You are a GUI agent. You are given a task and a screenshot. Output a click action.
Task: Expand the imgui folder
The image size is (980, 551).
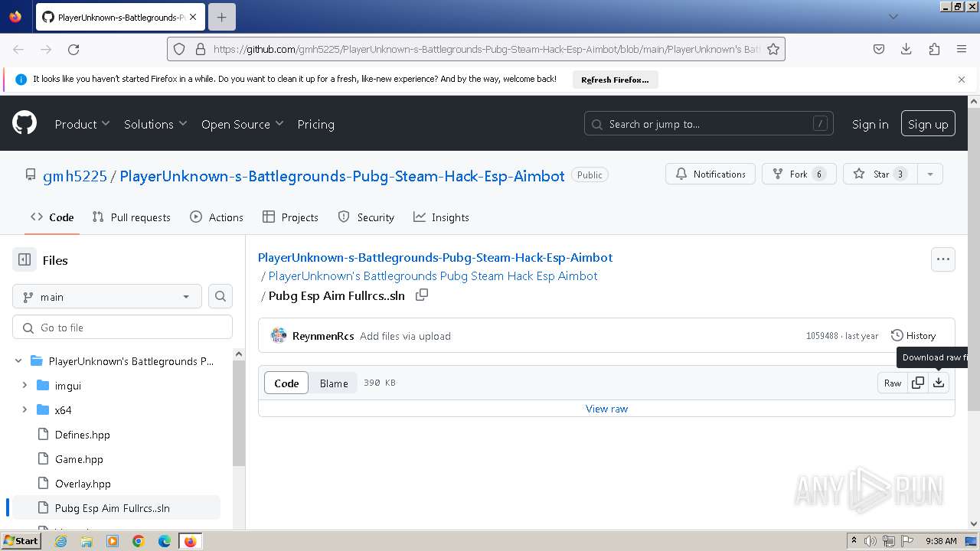pyautogui.click(x=24, y=386)
